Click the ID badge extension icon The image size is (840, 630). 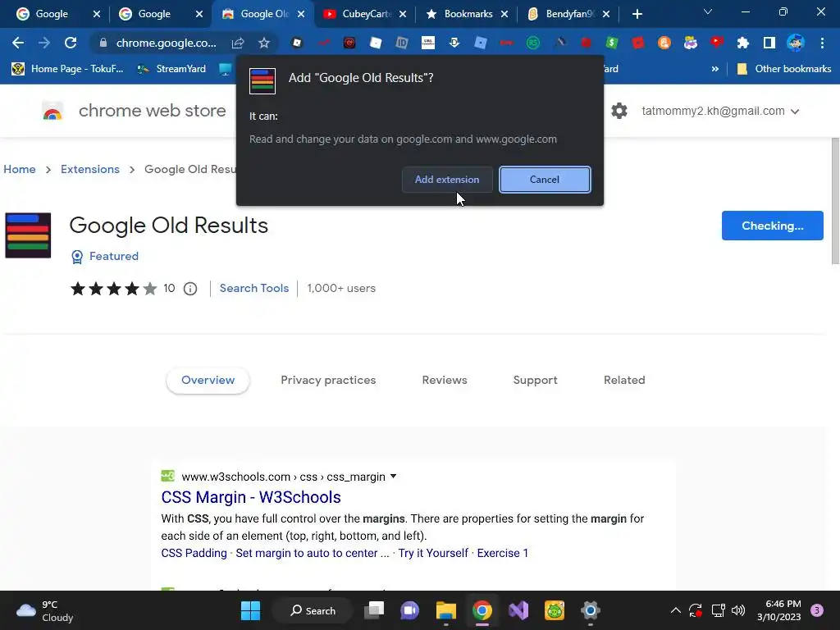coord(401,43)
